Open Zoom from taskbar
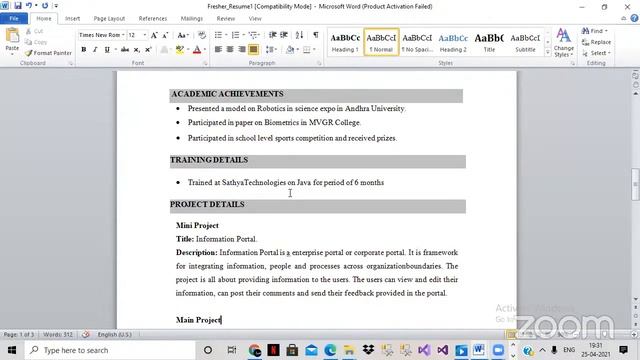The height and width of the screenshot is (360, 640). point(498,350)
